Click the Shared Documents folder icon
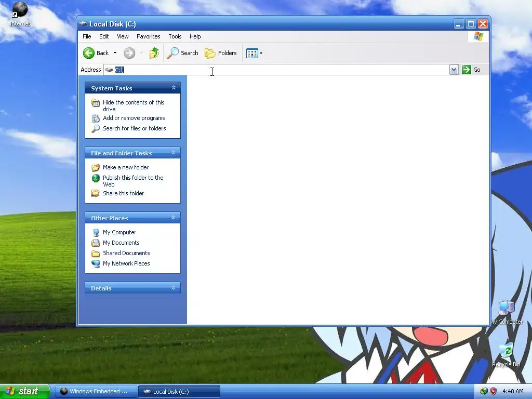532x399 pixels. point(96,254)
